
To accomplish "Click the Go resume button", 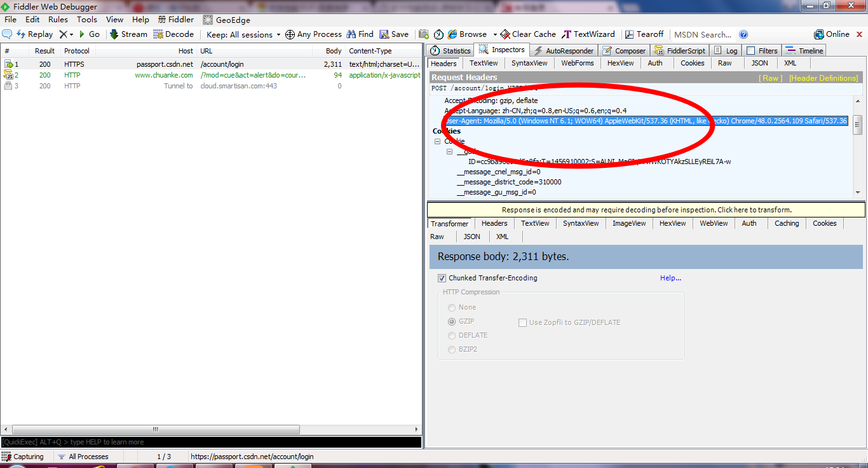I will tap(89, 34).
